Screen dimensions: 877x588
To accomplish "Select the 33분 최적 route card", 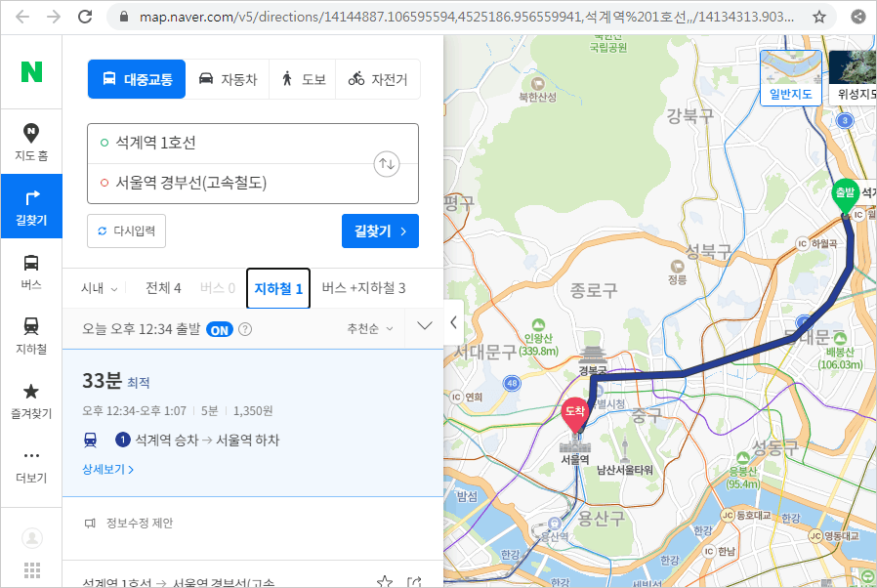I will pyautogui.click(x=253, y=422).
